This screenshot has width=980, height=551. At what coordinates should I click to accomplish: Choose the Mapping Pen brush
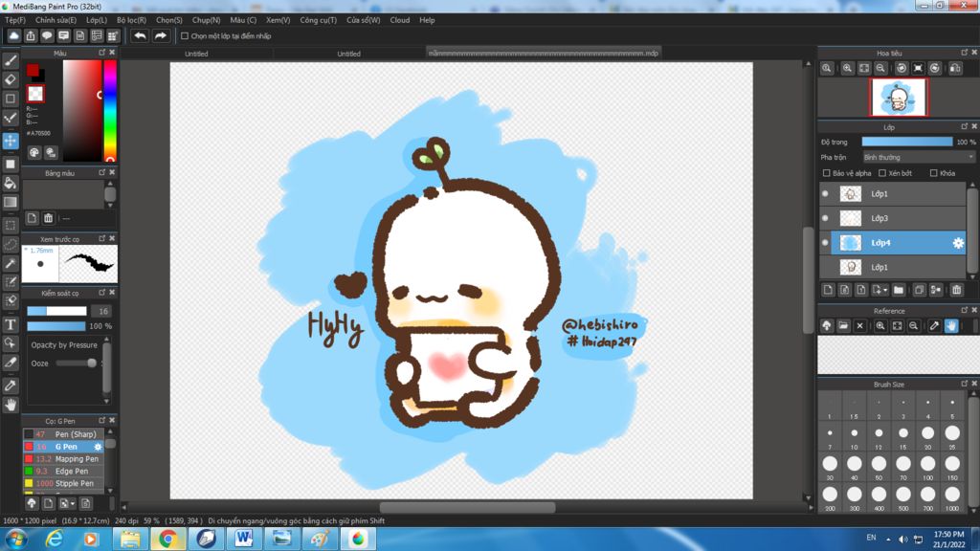(64, 458)
